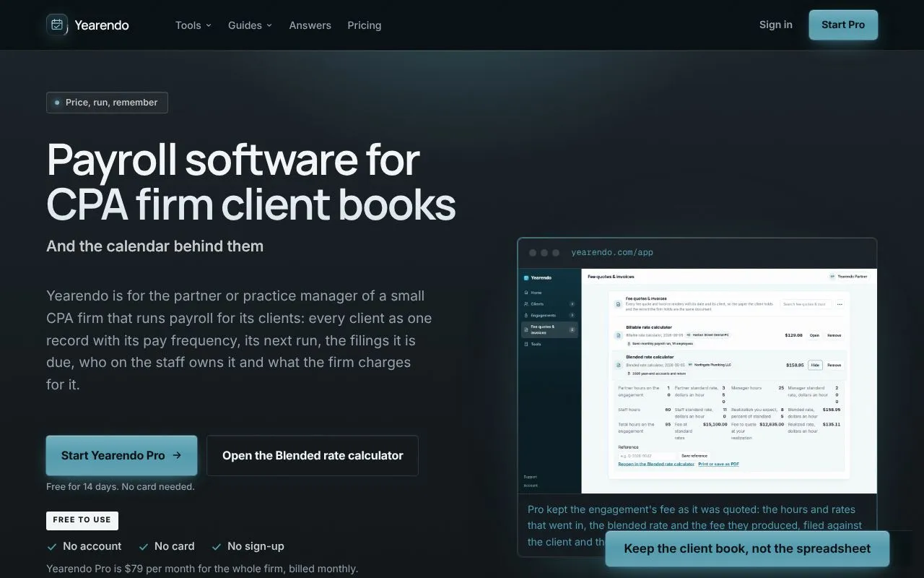Click "Reopen in the Blended rate calculator" link
This screenshot has width=924, height=578.
[656, 464]
